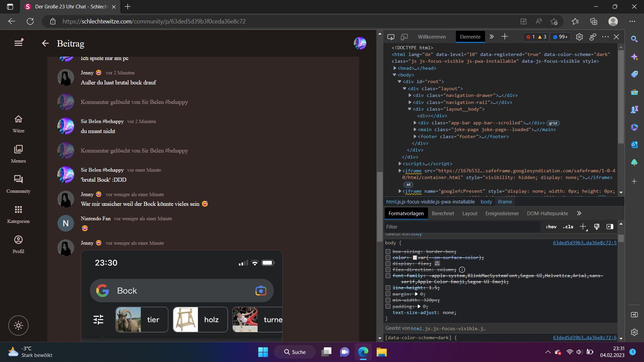This screenshot has height=362, width=644.
Task: Activate the DevTools inspect element picker
Action: pos(391,37)
